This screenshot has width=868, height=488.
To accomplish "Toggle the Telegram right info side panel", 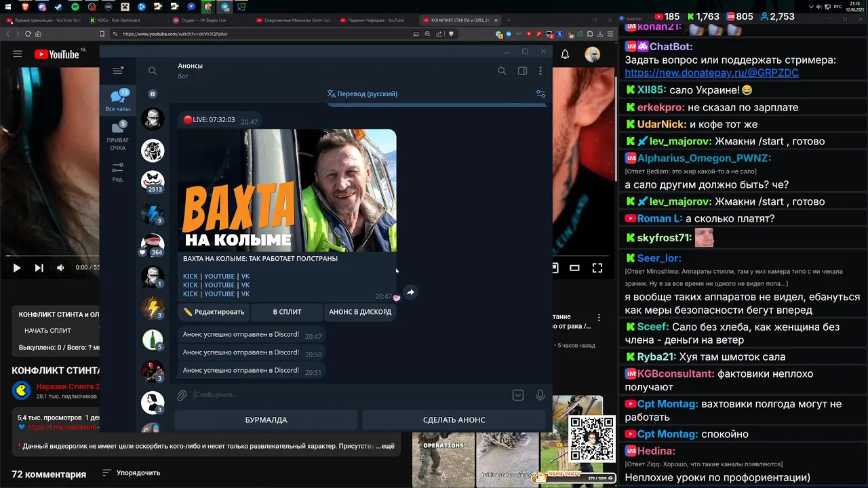I will tap(522, 70).
